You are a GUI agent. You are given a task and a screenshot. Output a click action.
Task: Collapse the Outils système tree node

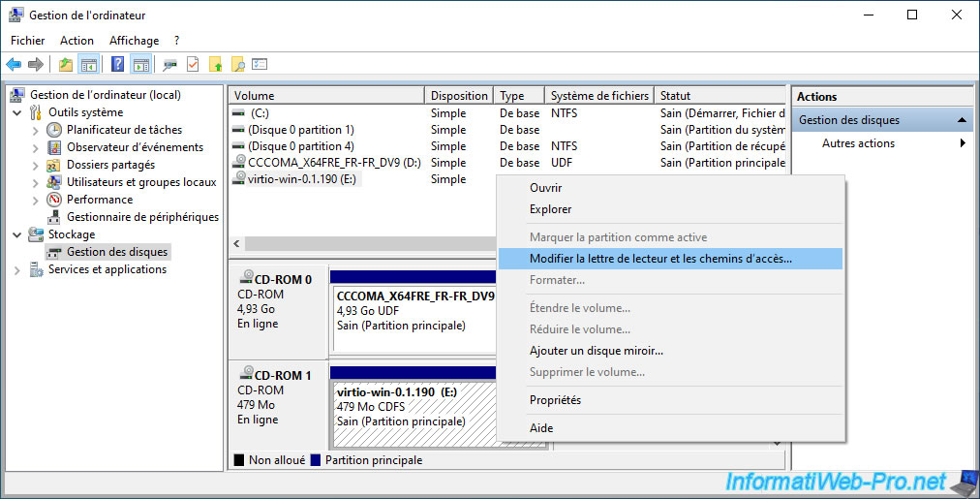(17, 113)
